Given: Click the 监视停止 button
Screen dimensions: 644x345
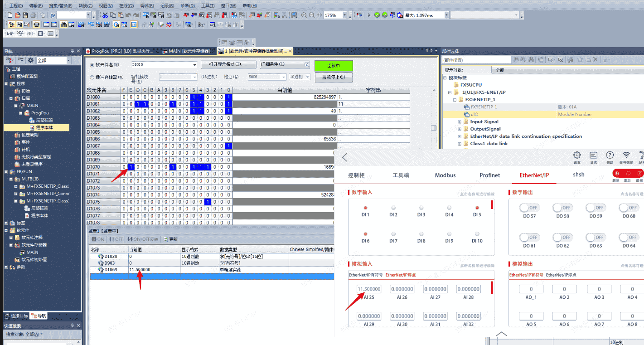Looking at the screenshot, I should (334, 77).
